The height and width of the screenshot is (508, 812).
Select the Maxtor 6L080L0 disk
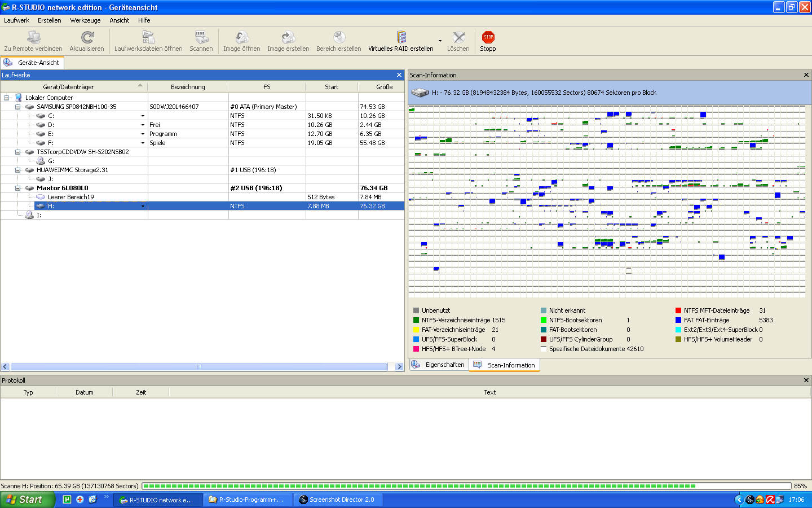[62, 188]
